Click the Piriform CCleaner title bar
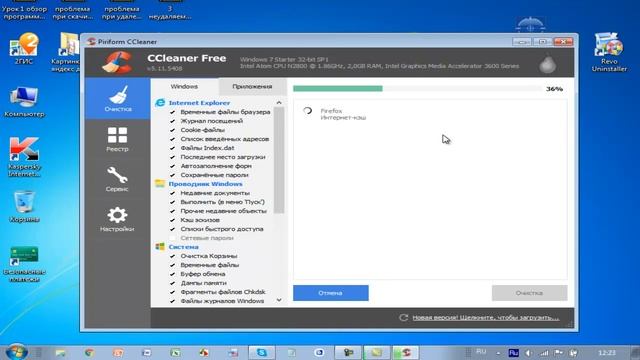The height and width of the screenshot is (360, 640). 298,42
